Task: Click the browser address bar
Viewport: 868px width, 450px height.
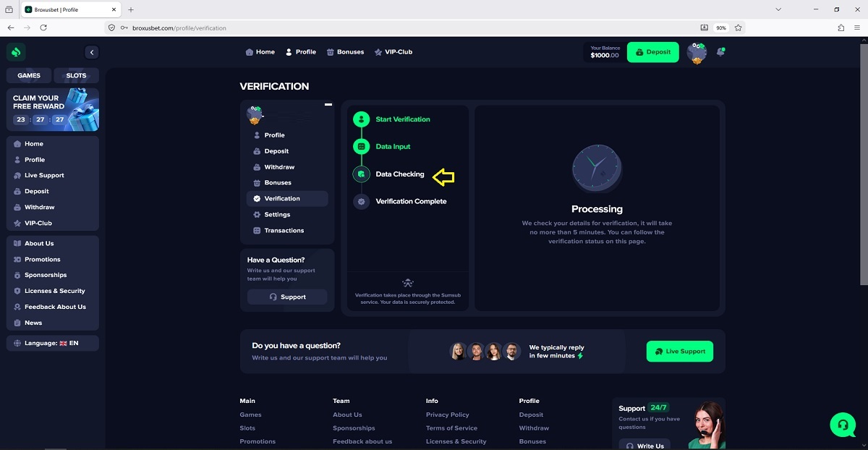Action: tap(405, 27)
